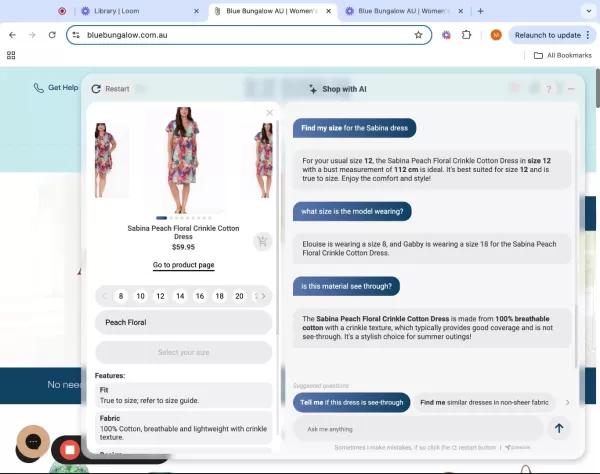Click 'what size is the model wearing?' message
This screenshot has height=474, width=600.
(x=352, y=211)
